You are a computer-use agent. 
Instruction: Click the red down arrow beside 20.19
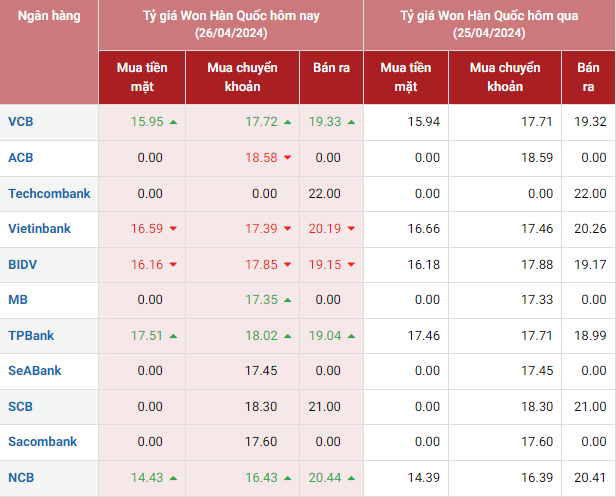(x=351, y=229)
